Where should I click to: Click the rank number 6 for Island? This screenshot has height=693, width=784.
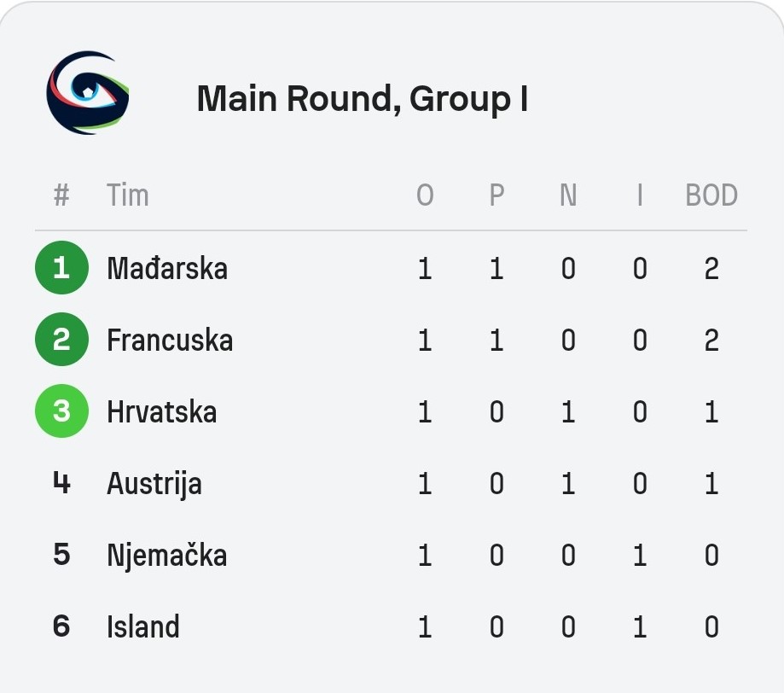[61, 626]
